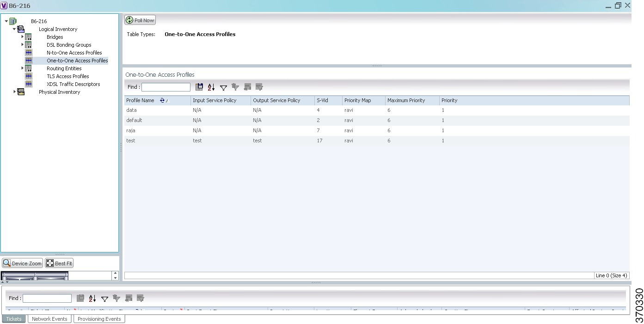Image resolution: width=644 pixels, height=324 pixels.
Task: Click the sort indicator in Profile Name header
Action: pos(164,100)
